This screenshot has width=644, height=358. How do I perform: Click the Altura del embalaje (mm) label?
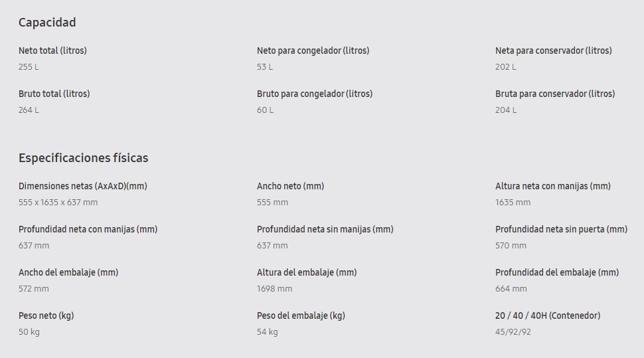[307, 272]
